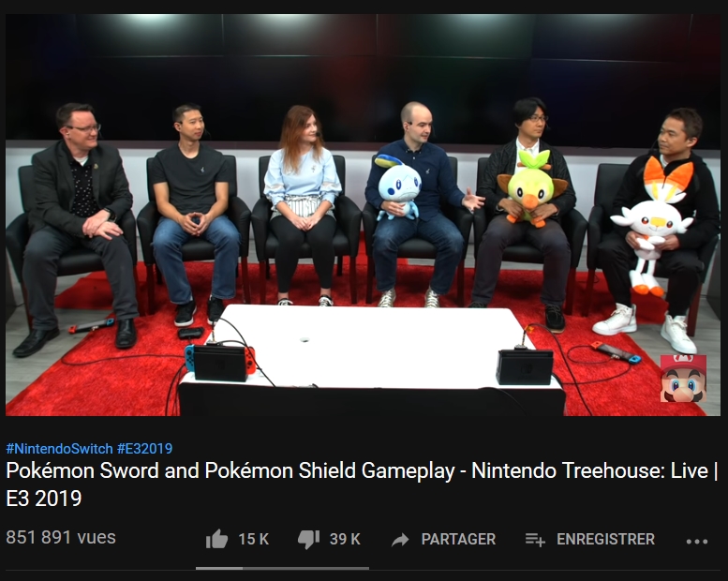Click the Mario channel watermark in video
This screenshot has height=581, width=728.
tap(683, 379)
